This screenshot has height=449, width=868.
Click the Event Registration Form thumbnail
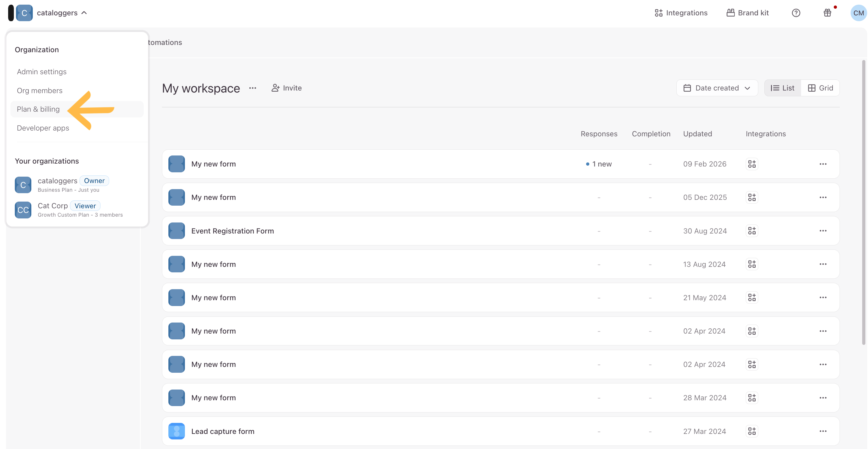point(177,231)
